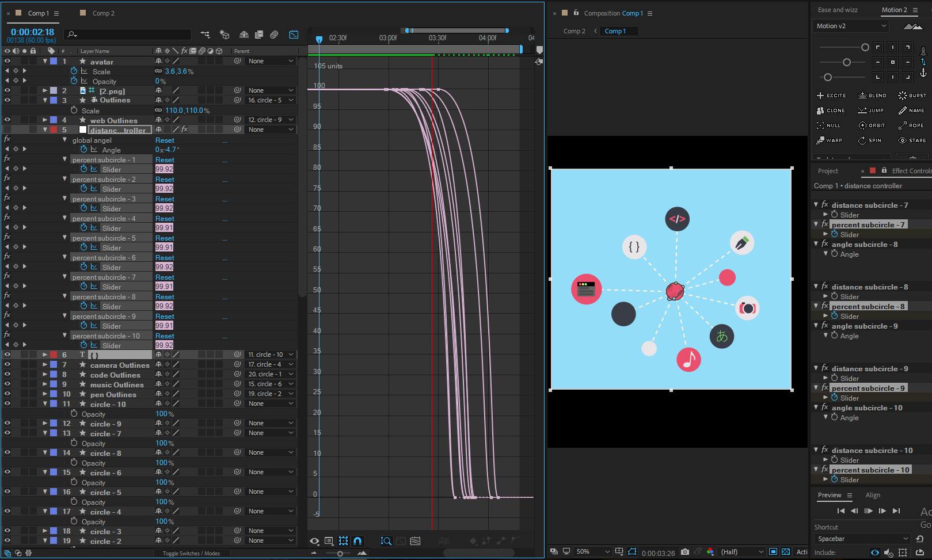Toggle Angle stopwatch under global angel
The width and height of the screenshot is (932, 560).
pos(83,149)
